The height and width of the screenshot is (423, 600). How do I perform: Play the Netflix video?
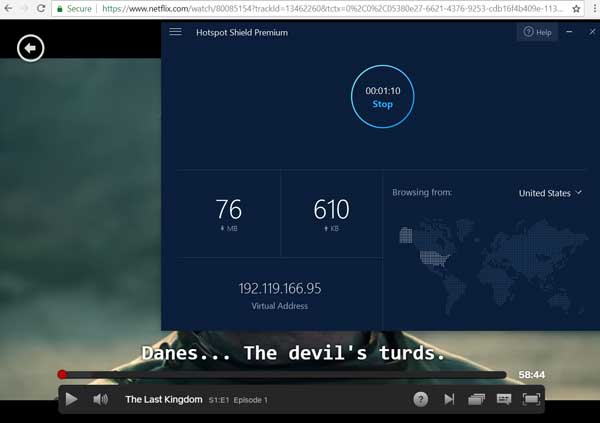pos(71,399)
